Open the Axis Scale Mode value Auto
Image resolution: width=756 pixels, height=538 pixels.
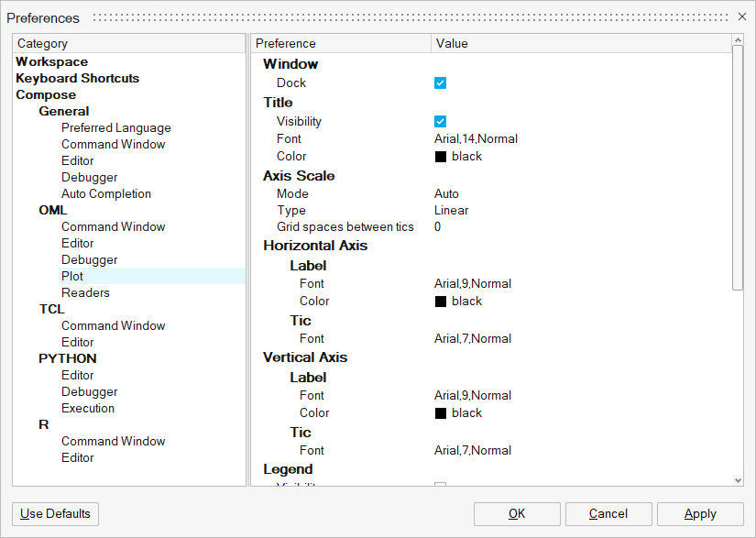pos(446,194)
